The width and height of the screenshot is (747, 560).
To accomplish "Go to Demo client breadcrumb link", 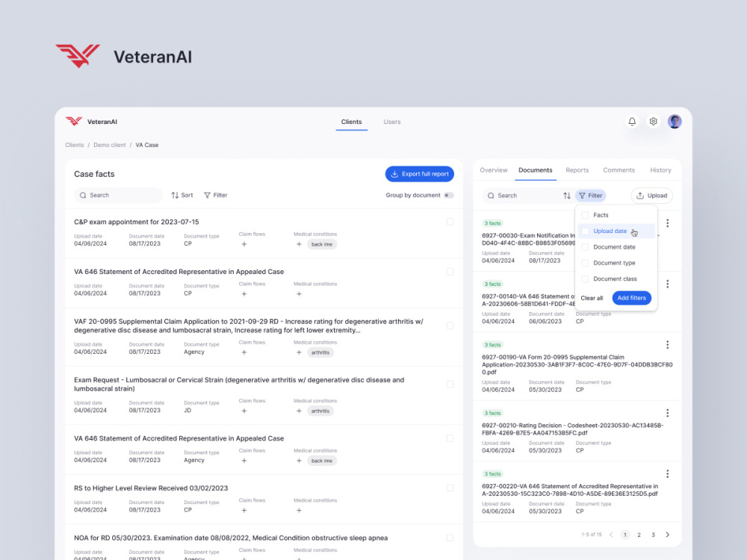I will tap(110, 145).
